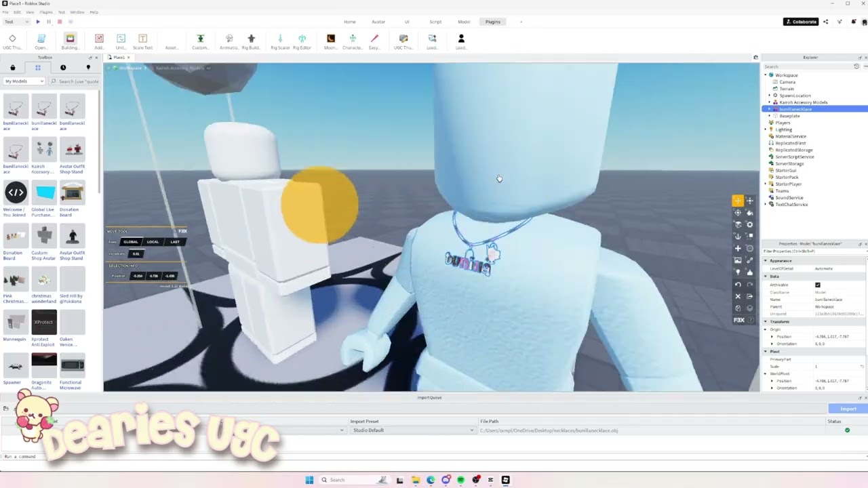This screenshot has width=868, height=488.
Task: Open the plugin labeled Open with document icon
Action: (41, 41)
